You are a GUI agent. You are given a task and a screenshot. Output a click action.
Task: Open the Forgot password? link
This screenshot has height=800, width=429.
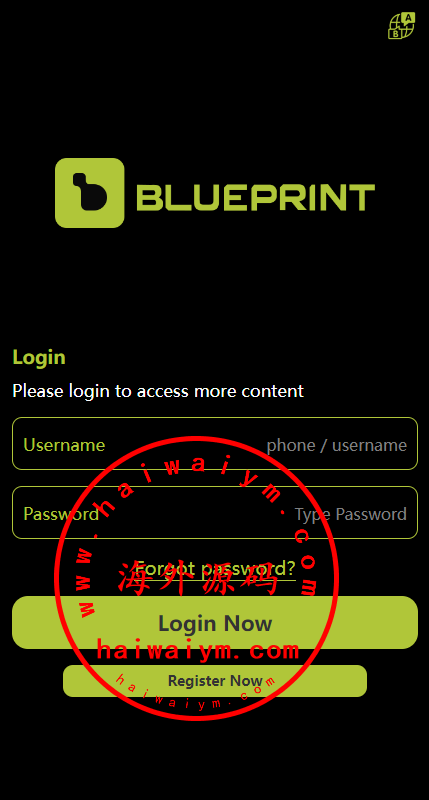coord(215,568)
